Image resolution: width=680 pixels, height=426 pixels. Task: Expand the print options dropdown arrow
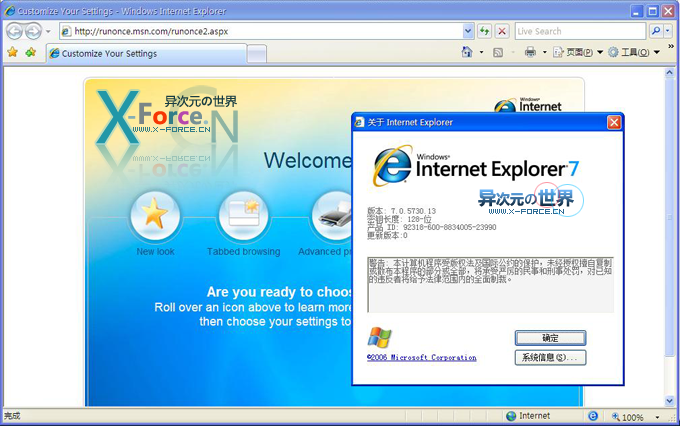pyautogui.click(x=545, y=52)
